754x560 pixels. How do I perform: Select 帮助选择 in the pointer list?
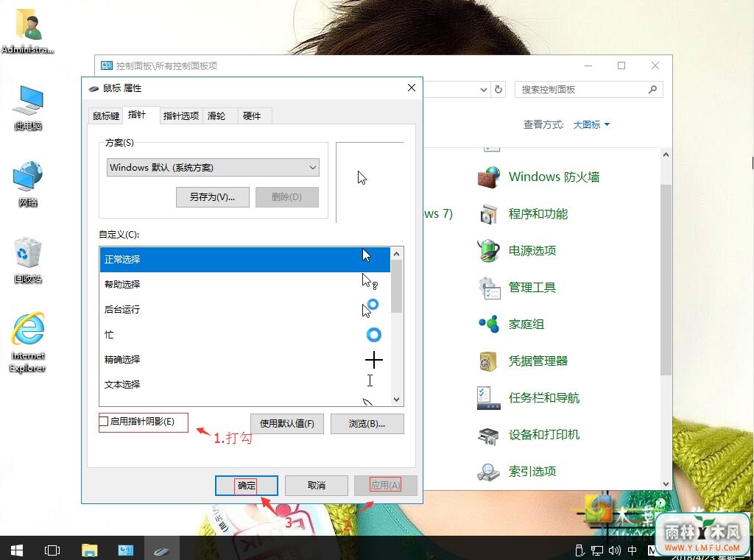[244, 285]
